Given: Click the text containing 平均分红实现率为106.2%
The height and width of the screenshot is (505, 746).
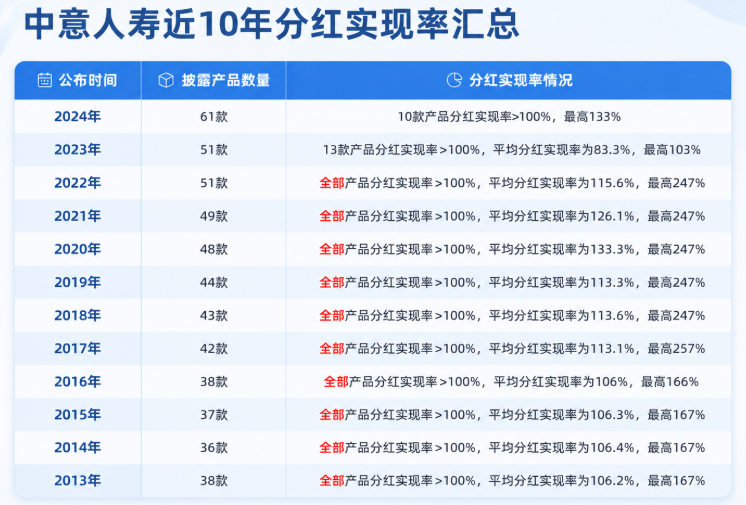Looking at the screenshot, I should [x=512, y=481].
